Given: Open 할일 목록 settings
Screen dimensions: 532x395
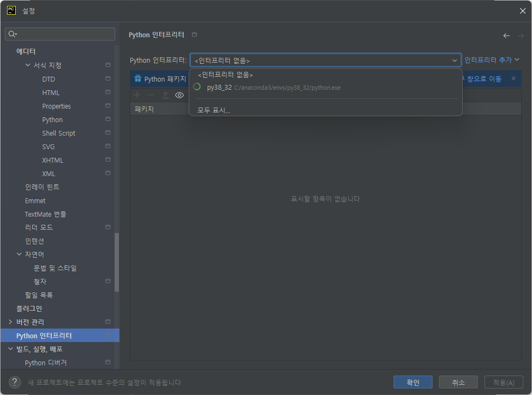Looking at the screenshot, I should tap(39, 295).
